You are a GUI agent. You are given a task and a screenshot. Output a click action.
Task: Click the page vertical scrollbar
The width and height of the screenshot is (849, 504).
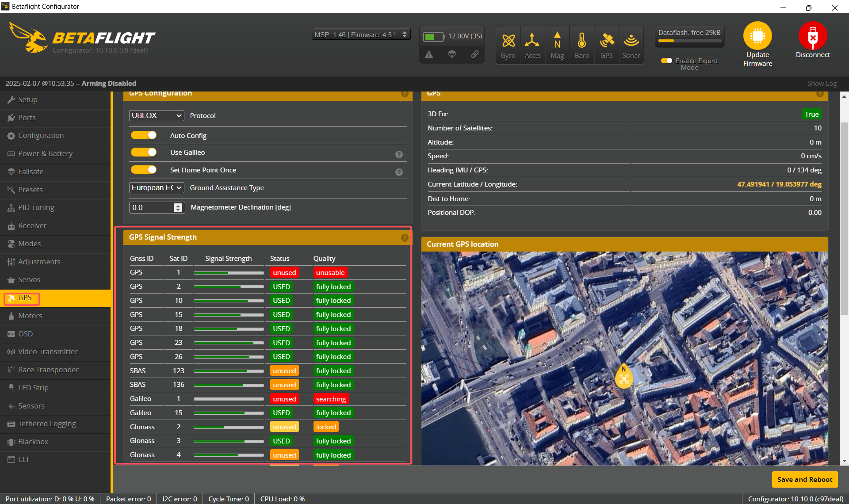[x=844, y=219]
